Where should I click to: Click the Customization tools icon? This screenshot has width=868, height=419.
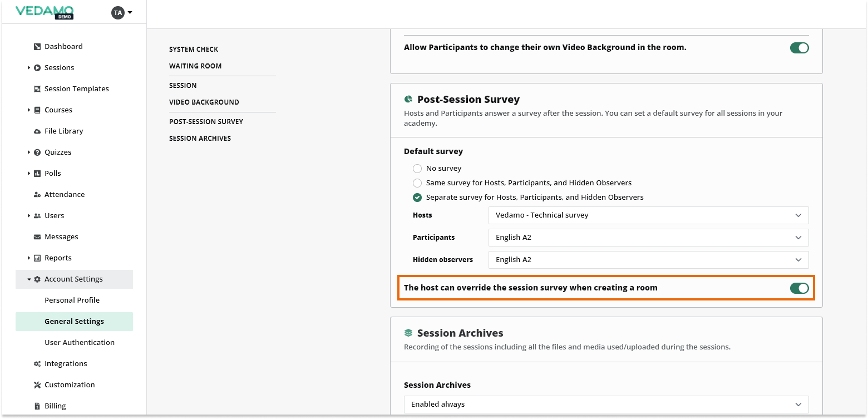click(37, 385)
